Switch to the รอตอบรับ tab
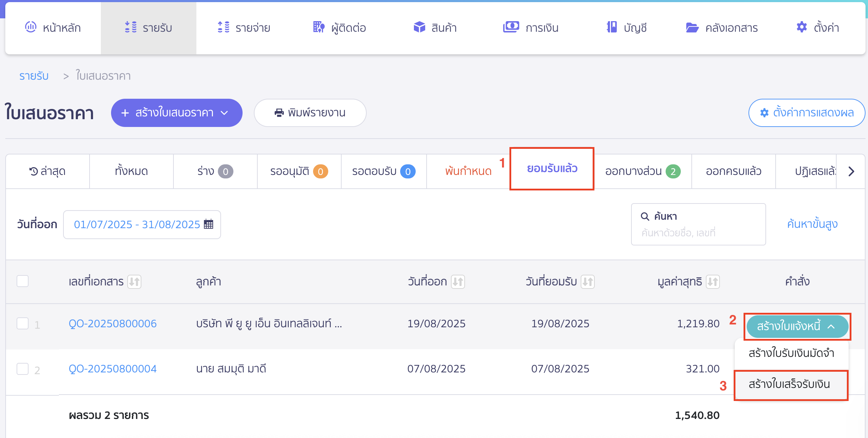868x438 pixels. [384, 171]
